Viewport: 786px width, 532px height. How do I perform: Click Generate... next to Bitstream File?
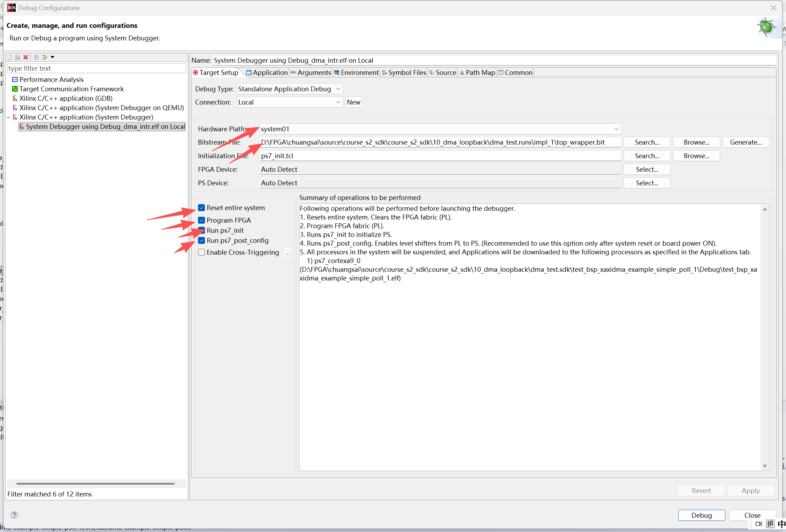point(746,142)
